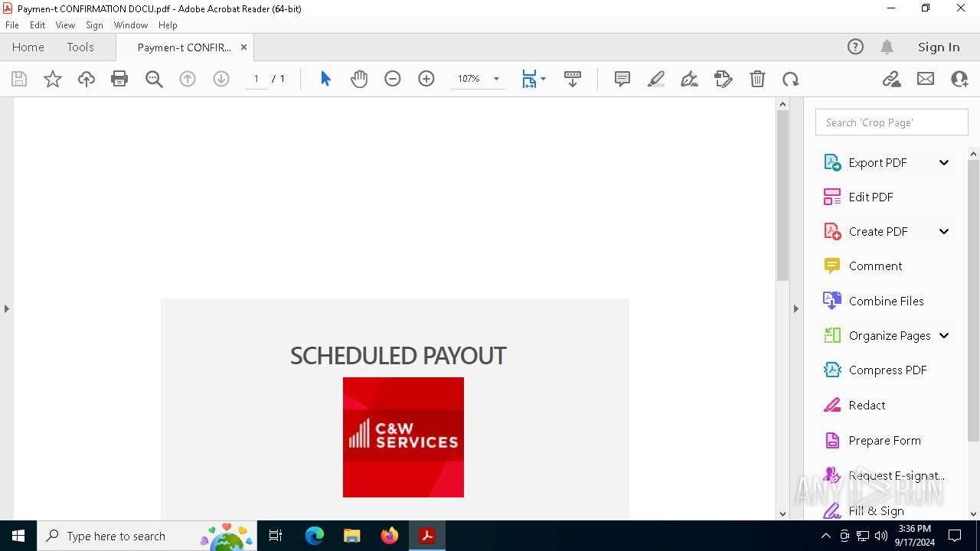
Task: Expand the left navigation pane arrow
Action: tap(6, 308)
